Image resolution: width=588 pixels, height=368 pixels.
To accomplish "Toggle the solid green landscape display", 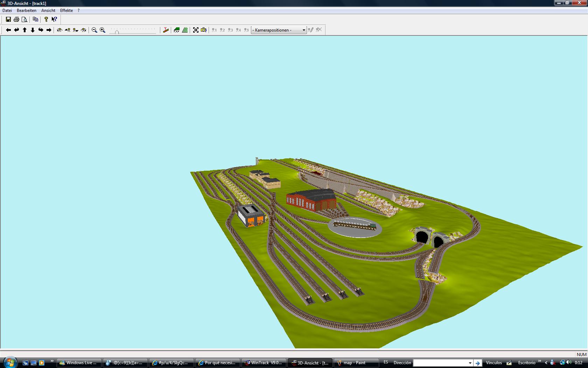I will (x=177, y=30).
